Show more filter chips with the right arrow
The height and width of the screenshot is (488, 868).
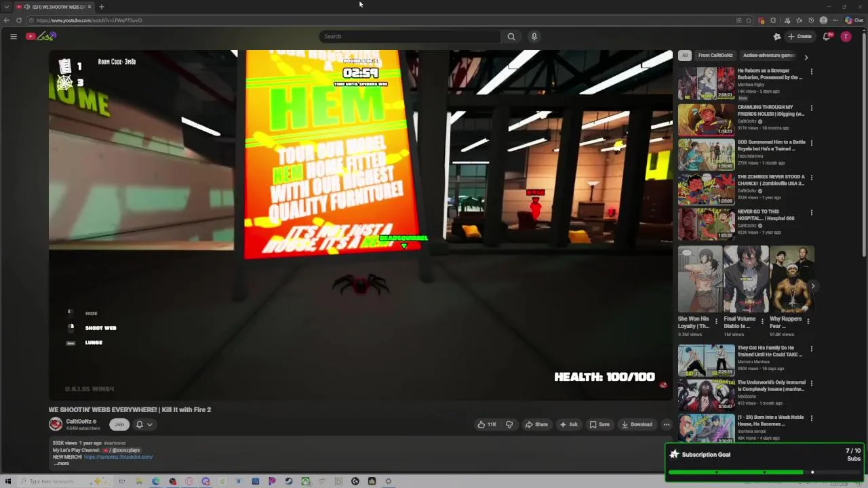[806, 57]
